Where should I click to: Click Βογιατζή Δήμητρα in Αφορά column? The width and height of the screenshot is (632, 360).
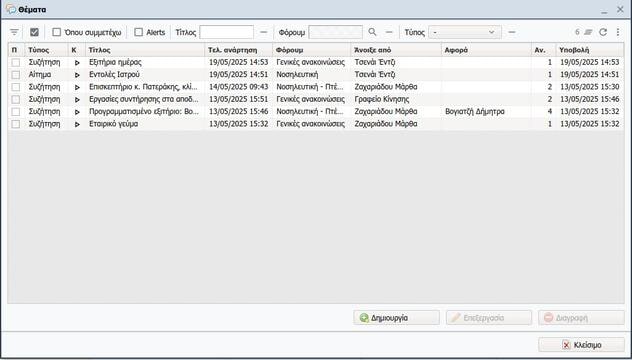(x=475, y=112)
